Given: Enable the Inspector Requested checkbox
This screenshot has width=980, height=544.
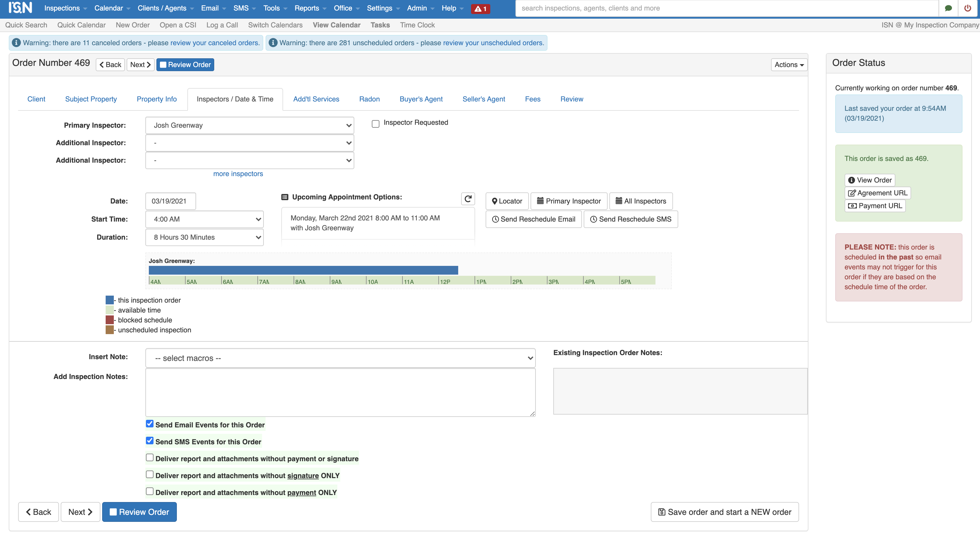Looking at the screenshot, I should coord(376,124).
